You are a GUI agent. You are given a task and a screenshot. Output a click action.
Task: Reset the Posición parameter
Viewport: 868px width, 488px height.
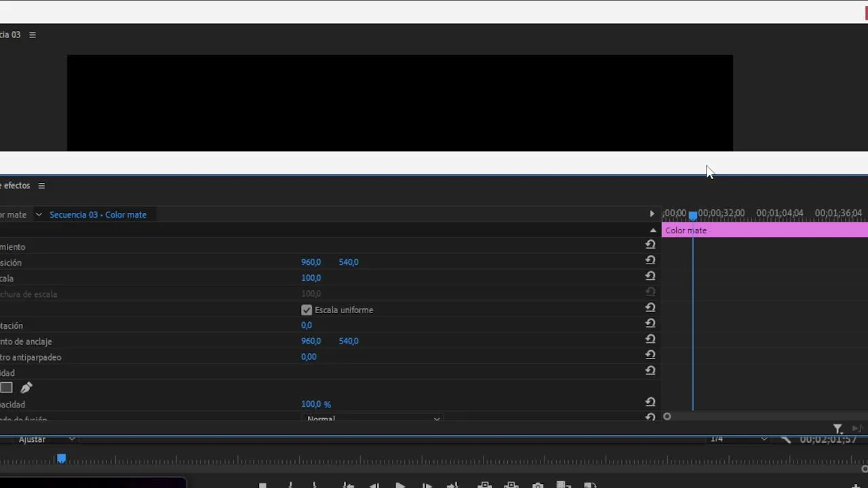(650, 260)
